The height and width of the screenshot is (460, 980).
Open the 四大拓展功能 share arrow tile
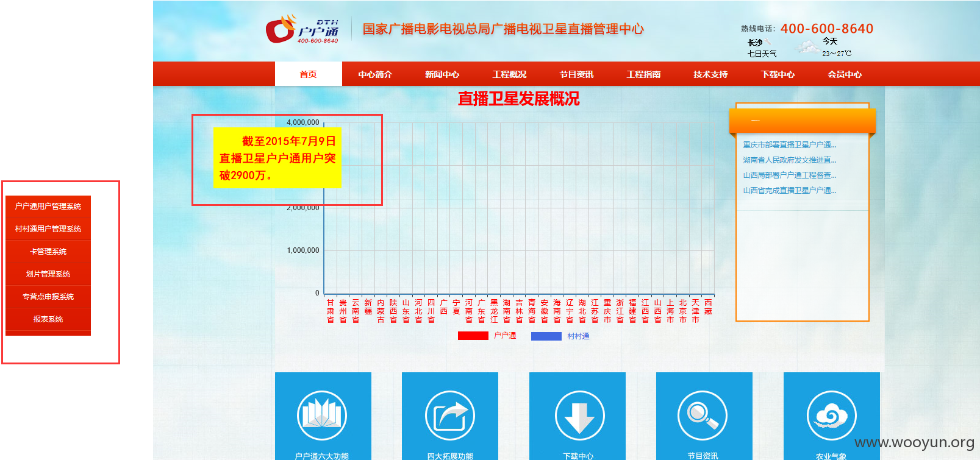click(x=450, y=416)
